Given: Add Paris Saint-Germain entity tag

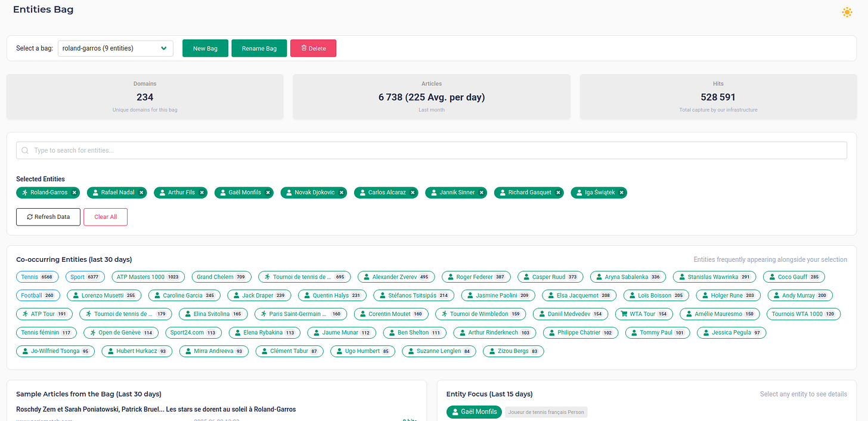Looking at the screenshot, I should pos(301,314).
